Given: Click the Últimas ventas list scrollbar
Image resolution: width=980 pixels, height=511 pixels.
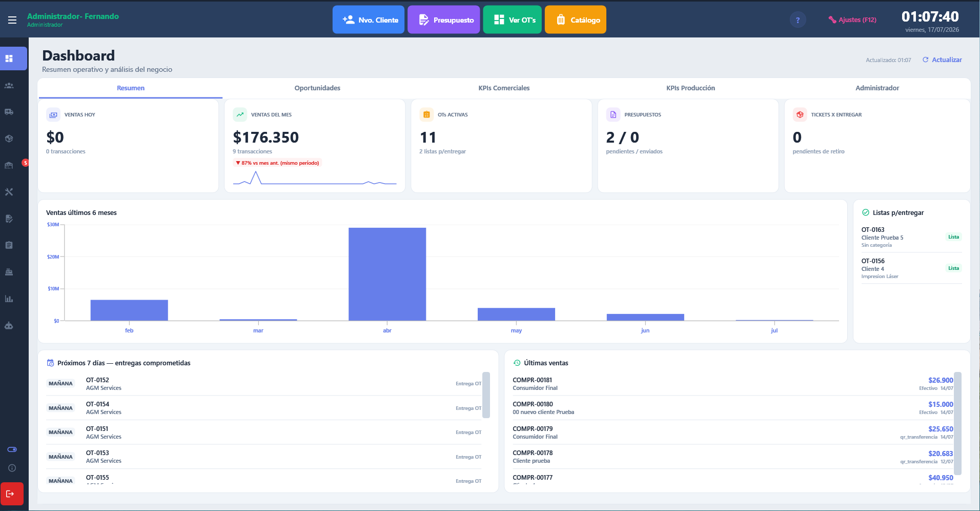Looking at the screenshot, I should [x=957, y=423].
